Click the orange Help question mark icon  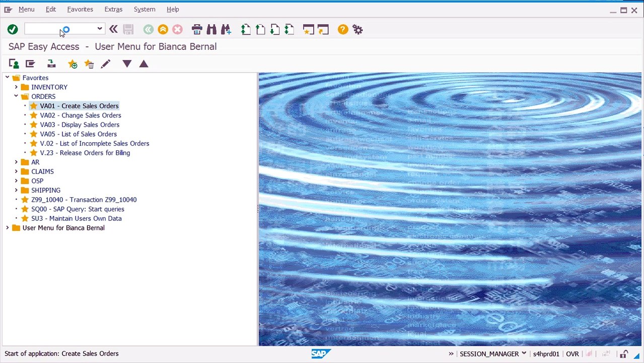(x=343, y=30)
